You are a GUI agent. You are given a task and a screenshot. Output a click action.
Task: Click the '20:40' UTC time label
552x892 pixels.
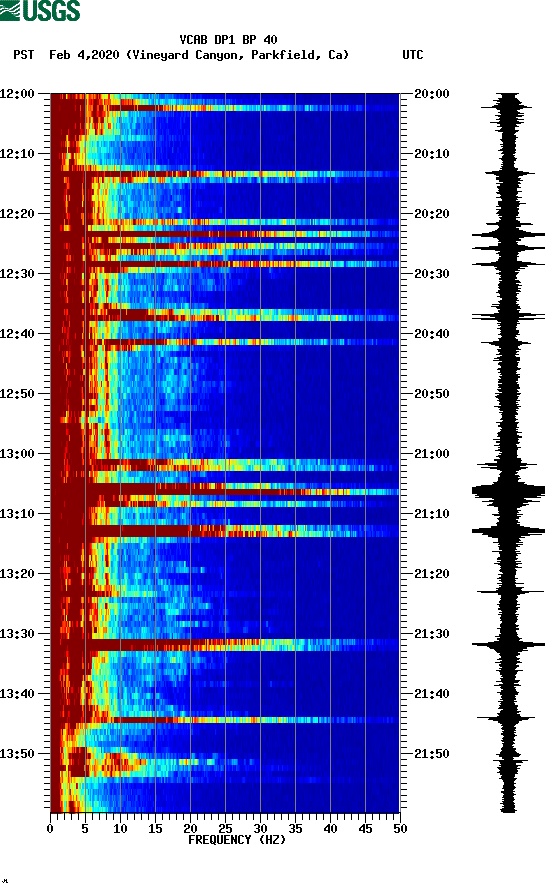[x=432, y=333]
